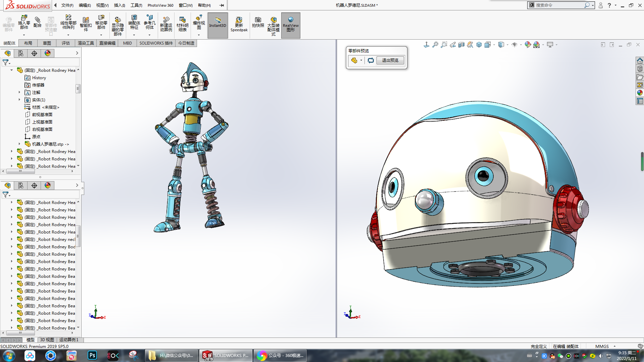Screen dimensions: 644x362
Task: Expand 机器人罗德尼.stp tree node
Action: point(19,144)
